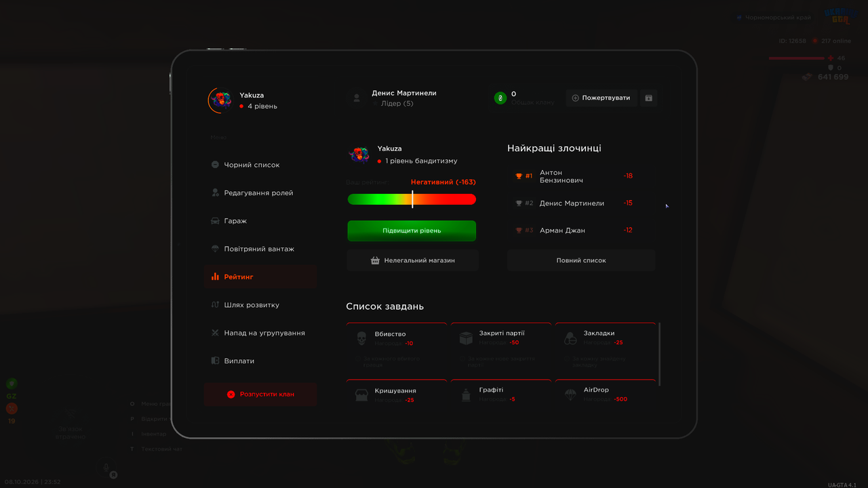Click the archive box icon beside Пожертвувати
The width and height of the screenshot is (868, 488).
point(648,98)
